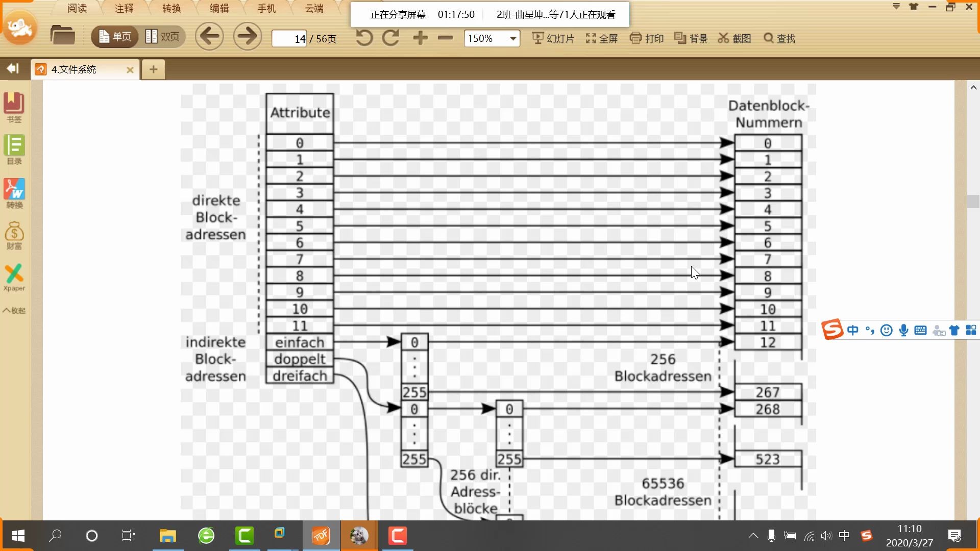Image resolution: width=980 pixels, height=551 pixels.
Task: Collapse the sidebar using 收起
Action: [14, 310]
